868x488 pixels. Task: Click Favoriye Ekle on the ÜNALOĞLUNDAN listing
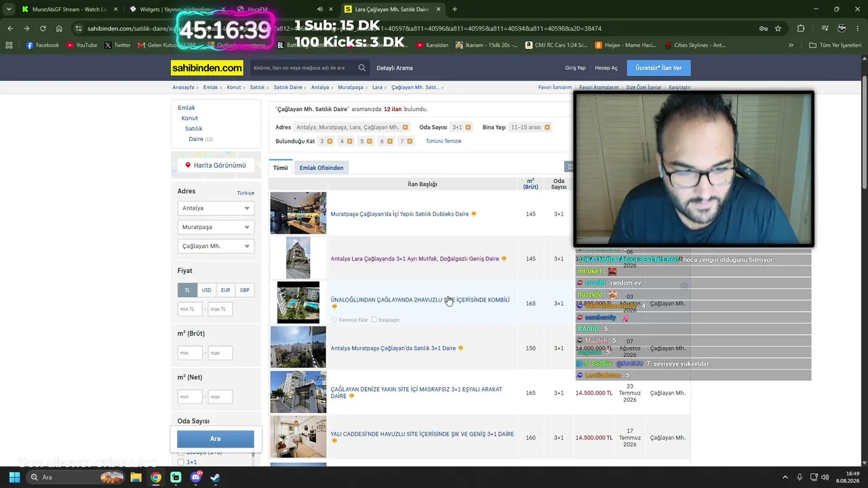(x=349, y=320)
